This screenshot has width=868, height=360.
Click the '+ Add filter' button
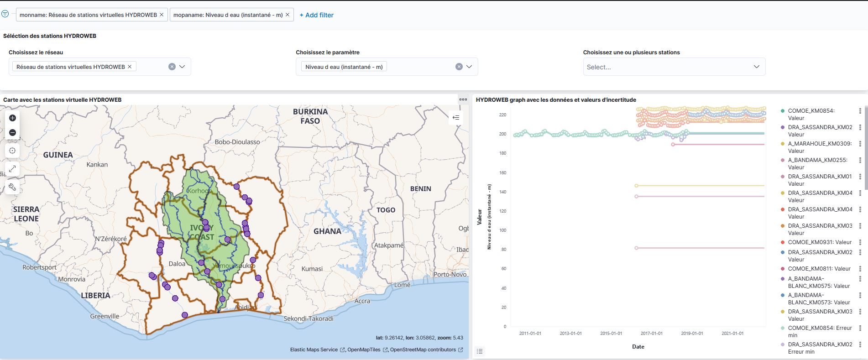click(316, 15)
